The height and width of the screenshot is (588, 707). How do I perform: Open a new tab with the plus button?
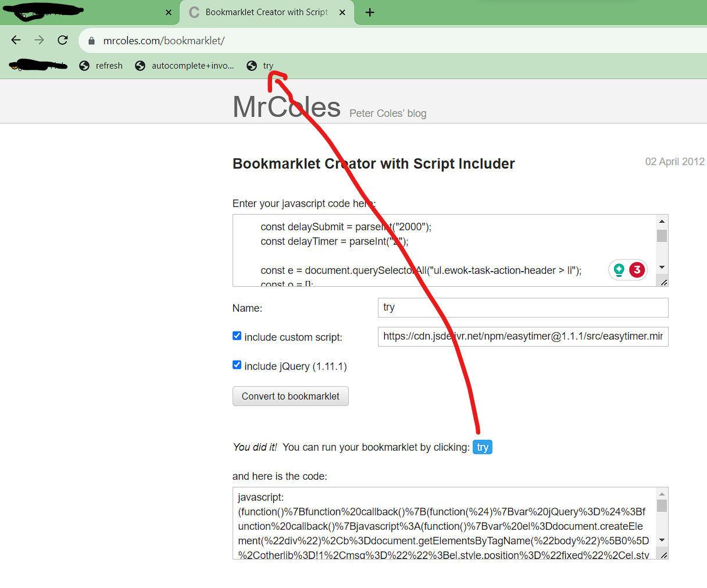(370, 12)
